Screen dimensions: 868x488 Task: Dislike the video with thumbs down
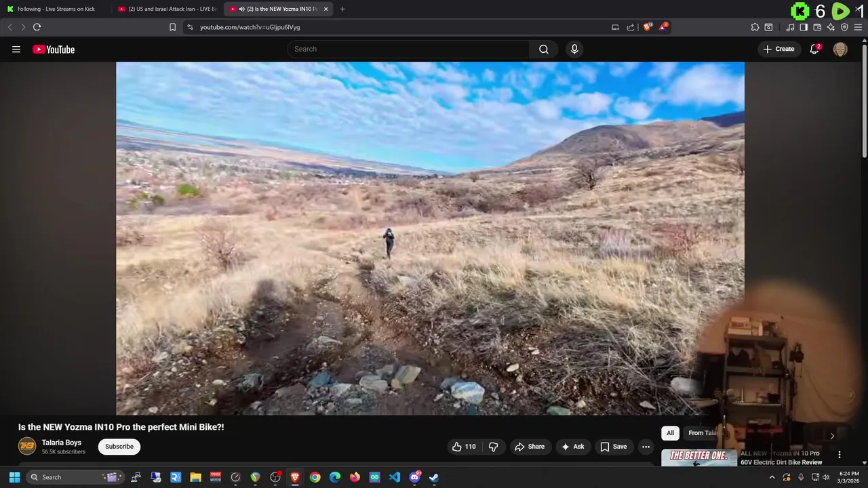coord(494,447)
